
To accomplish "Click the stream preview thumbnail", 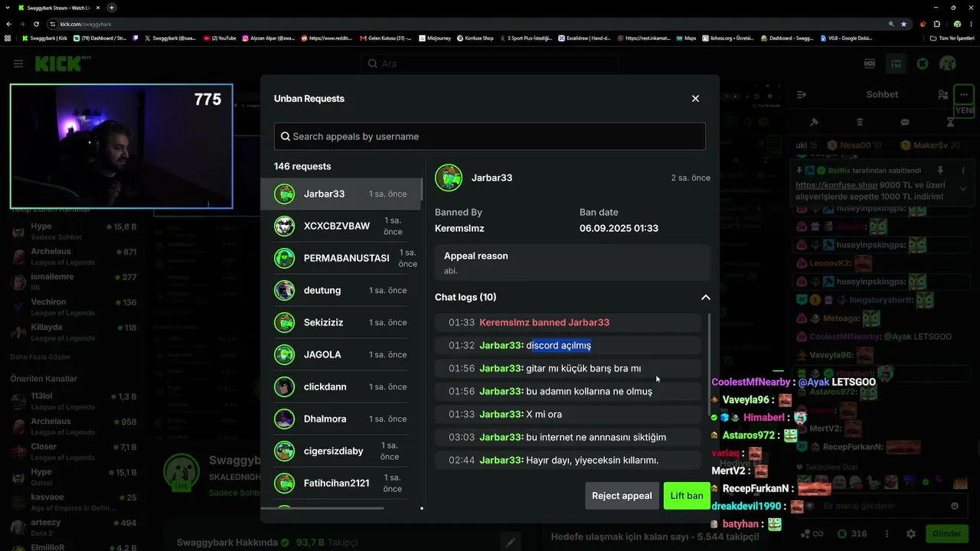I will [x=121, y=146].
